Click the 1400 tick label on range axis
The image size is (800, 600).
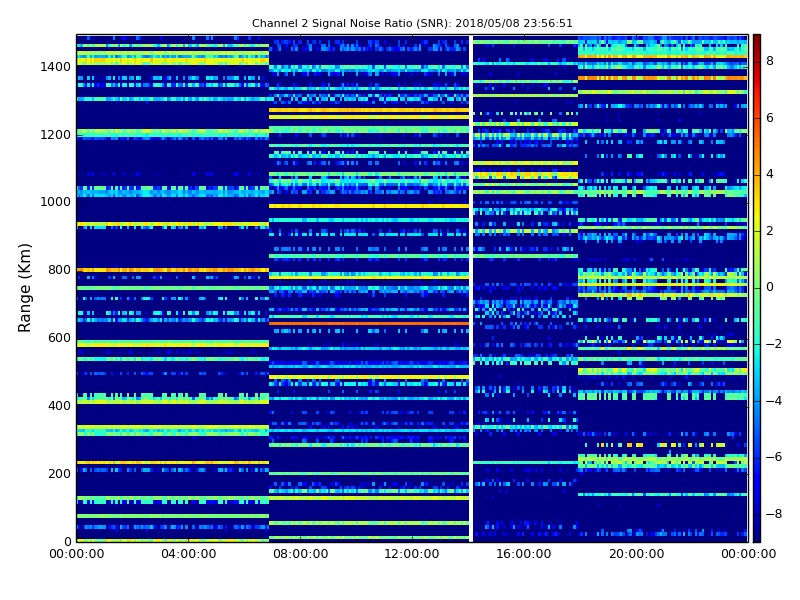[x=56, y=67]
